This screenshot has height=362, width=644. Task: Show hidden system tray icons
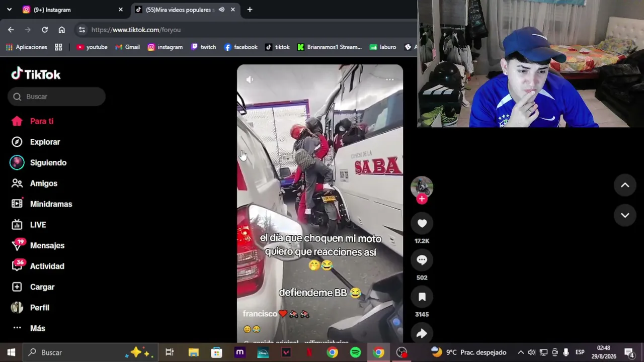[521, 352]
